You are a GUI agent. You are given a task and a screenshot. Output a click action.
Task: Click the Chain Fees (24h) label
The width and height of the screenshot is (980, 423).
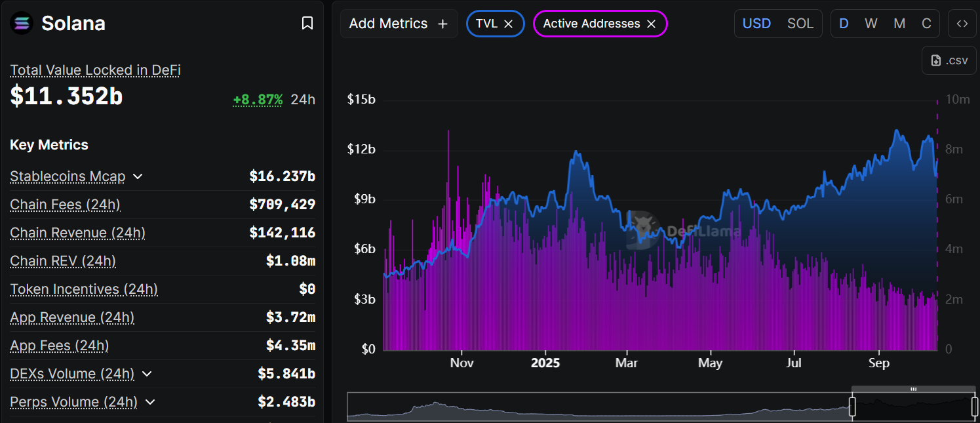(x=65, y=205)
